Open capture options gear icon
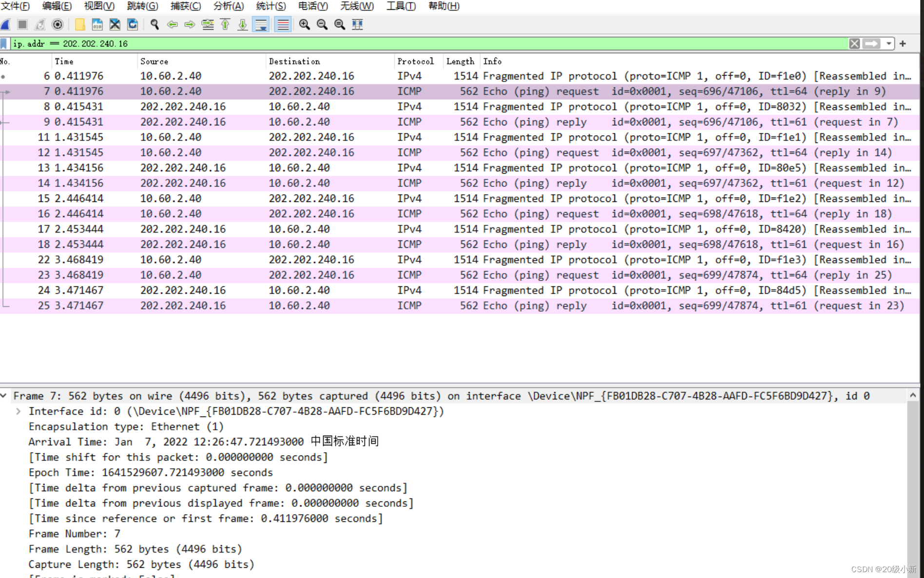Viewport: 924px width, 578px height. point(58,24)
